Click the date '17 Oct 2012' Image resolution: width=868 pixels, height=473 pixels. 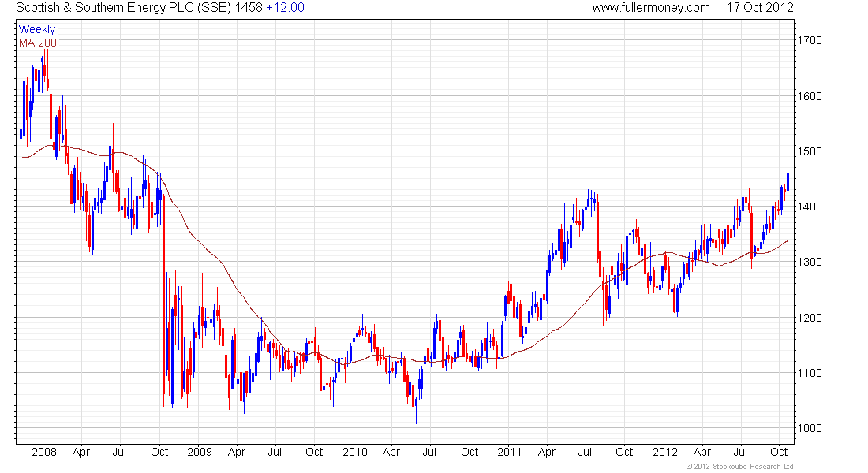[760, 8]
